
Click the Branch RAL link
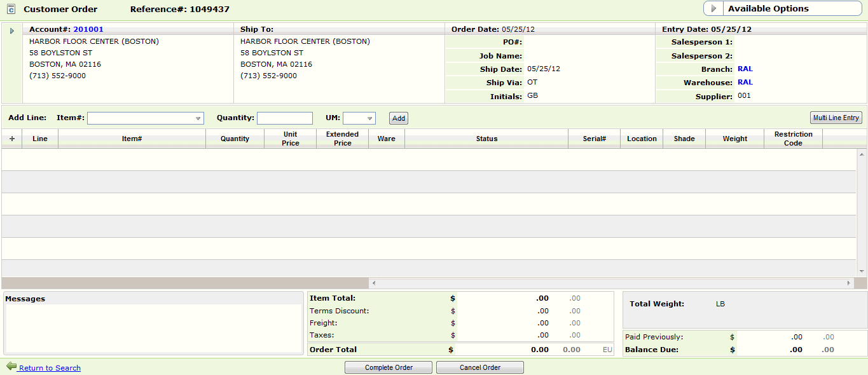(745, 69)
